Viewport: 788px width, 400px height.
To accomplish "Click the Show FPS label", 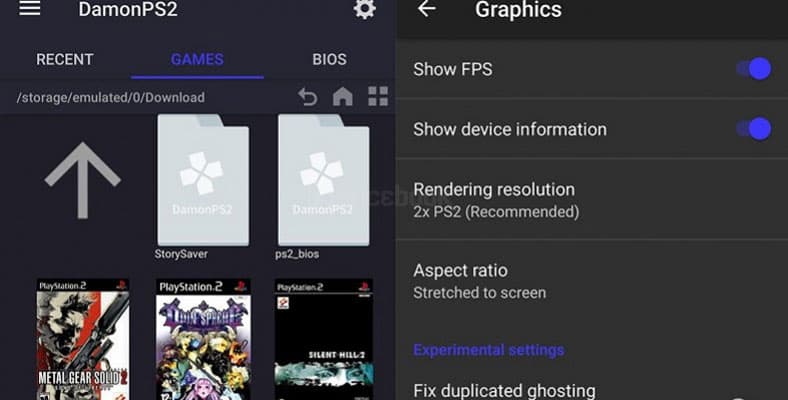I will (x=452, y=69).
